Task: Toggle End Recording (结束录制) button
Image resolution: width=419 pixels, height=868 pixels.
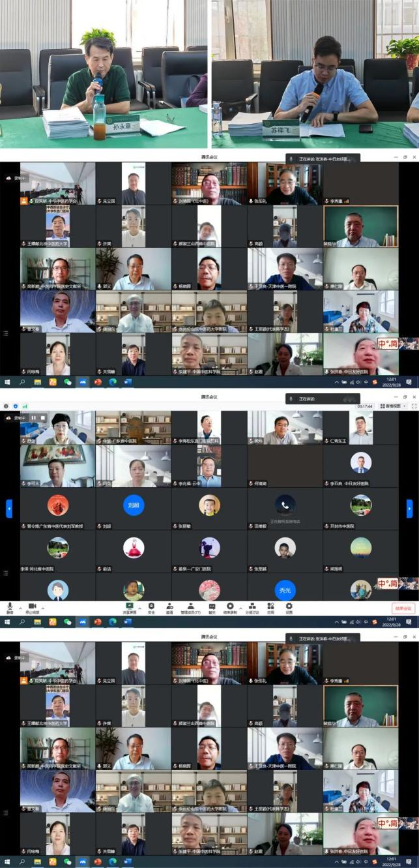Action: pos(229,606)
